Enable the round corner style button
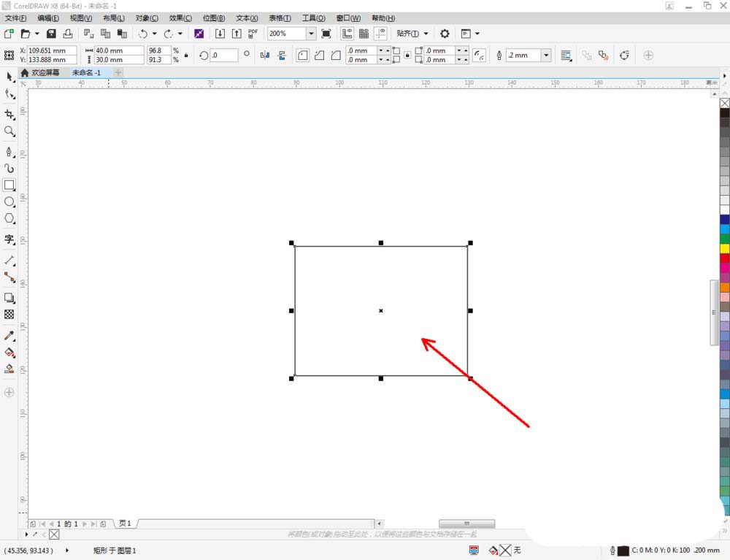Image resolution: width=730 pixels, height=560 pixels. 302,55
